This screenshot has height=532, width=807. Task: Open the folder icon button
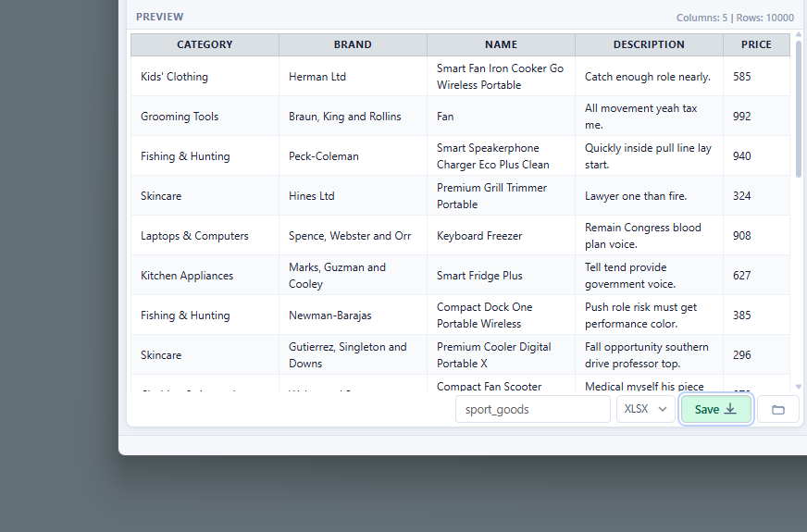pyautogui.click(x=778, y=409)
